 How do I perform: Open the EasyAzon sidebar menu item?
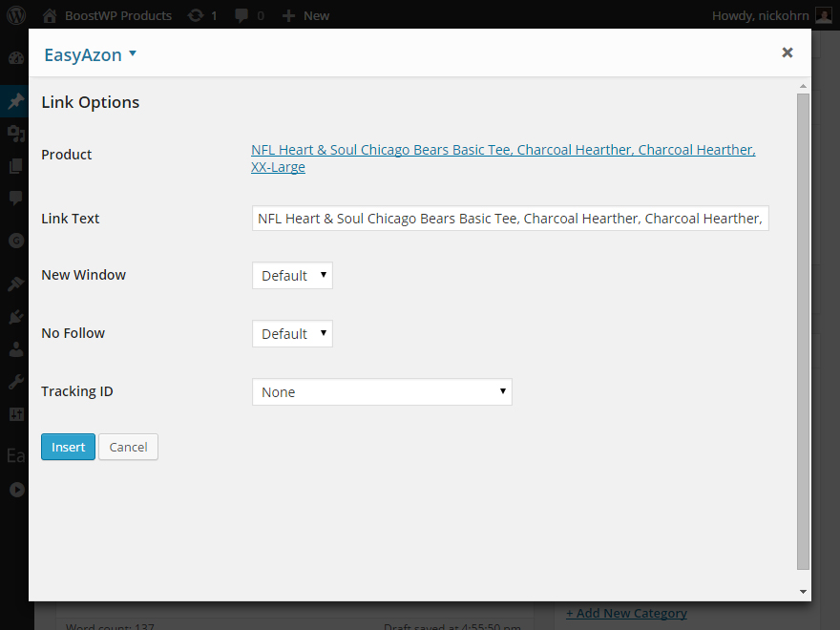click(x=15, y=455)
